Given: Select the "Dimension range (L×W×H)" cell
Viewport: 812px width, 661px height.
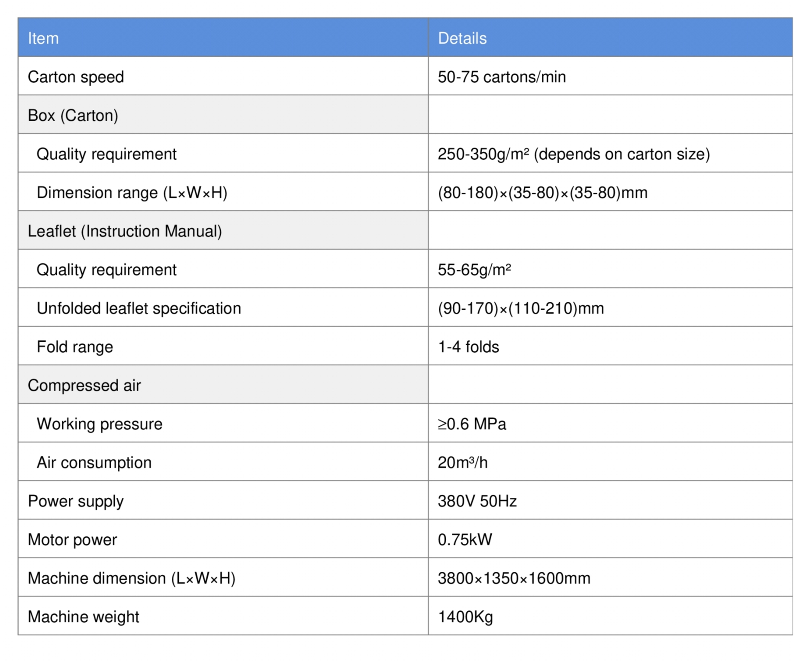Looking at the screenshot, I should tap(132, 193).
